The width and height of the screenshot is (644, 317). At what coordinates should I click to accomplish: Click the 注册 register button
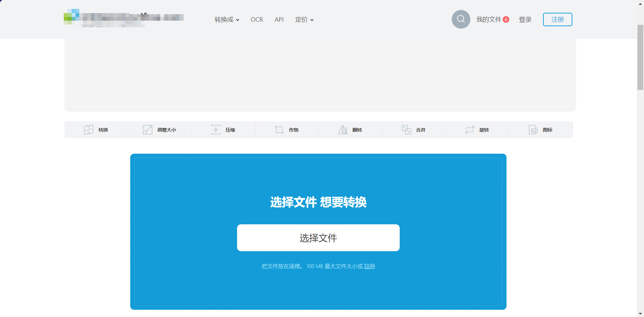coord(558,19)
